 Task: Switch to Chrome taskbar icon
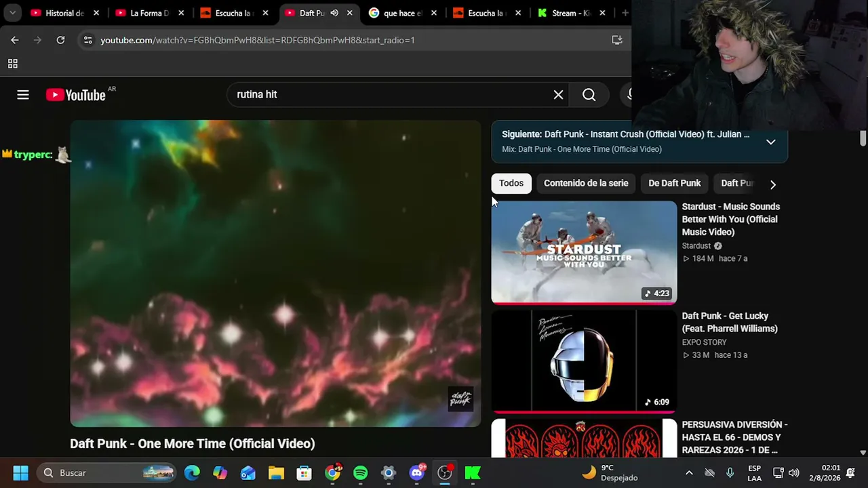[332, 472]
